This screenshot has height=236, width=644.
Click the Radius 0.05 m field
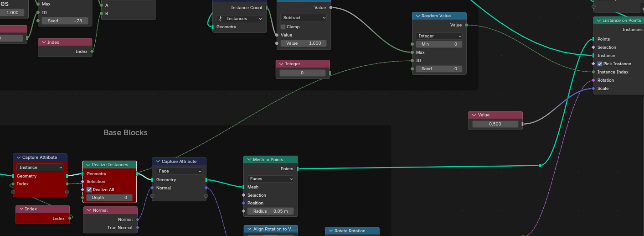[271, 211]
